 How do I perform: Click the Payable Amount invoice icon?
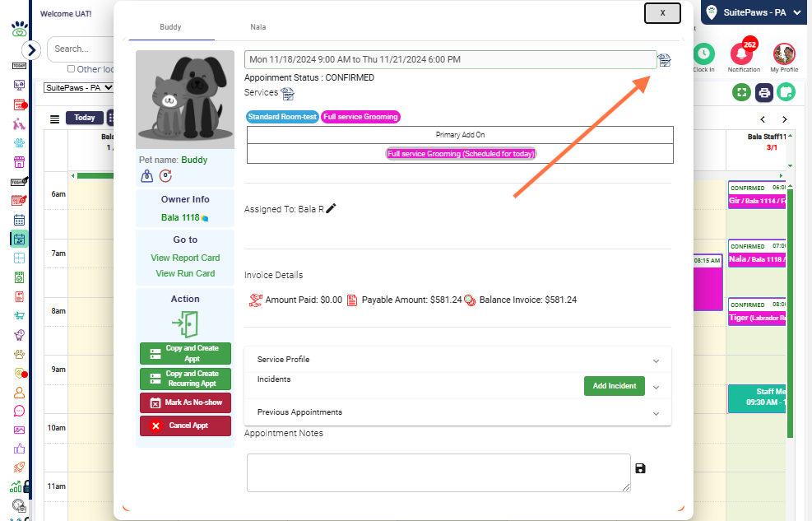352,300
